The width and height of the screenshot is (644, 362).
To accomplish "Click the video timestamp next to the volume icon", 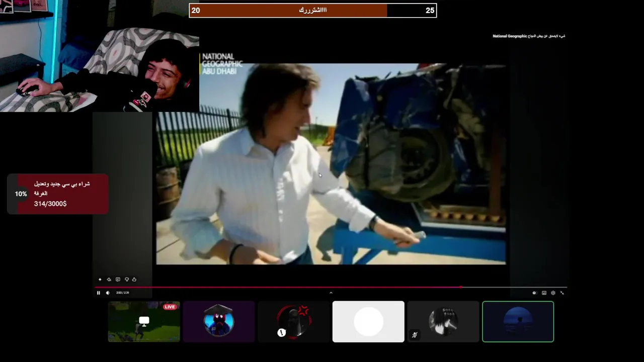I will point(122,293).
